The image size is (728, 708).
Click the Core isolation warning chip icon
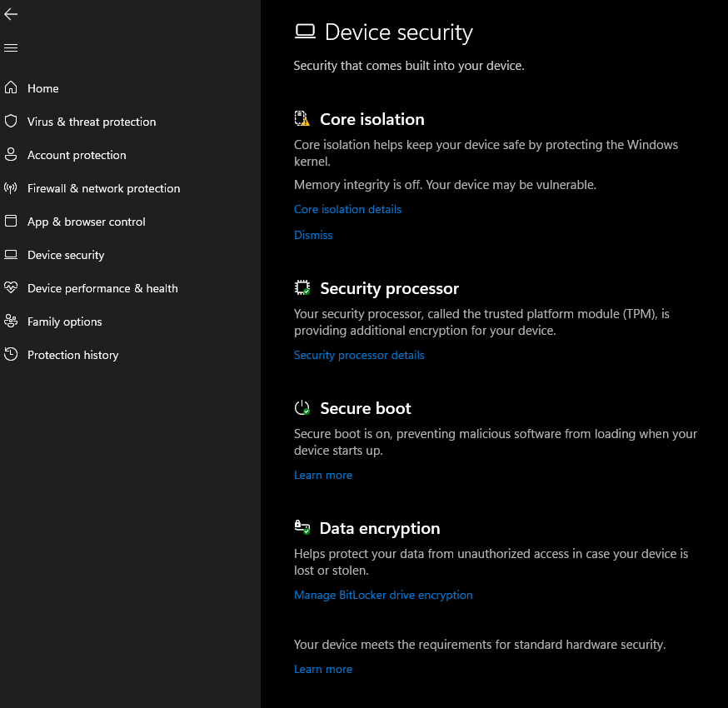pyautogui.click(x=302, y=119)
